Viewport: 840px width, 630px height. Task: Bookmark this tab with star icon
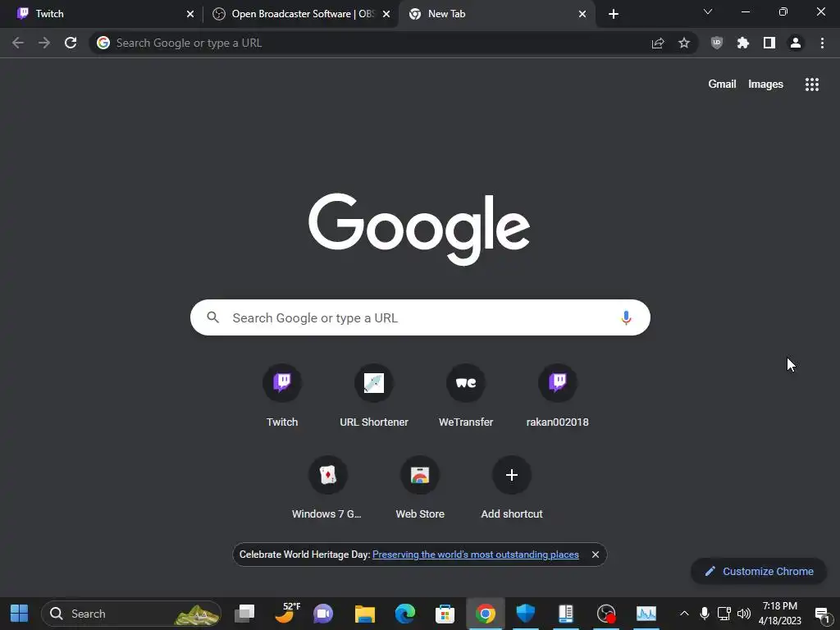click(684, 43)
